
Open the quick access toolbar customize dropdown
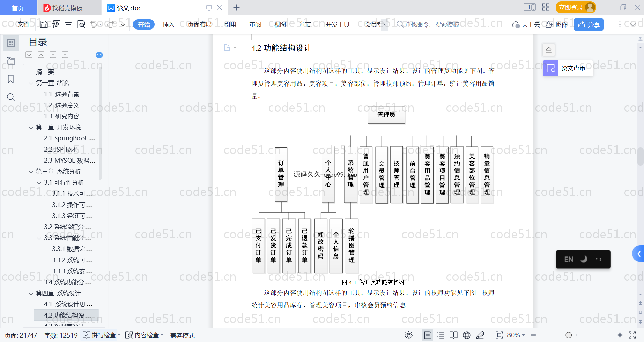pos(123,24)
